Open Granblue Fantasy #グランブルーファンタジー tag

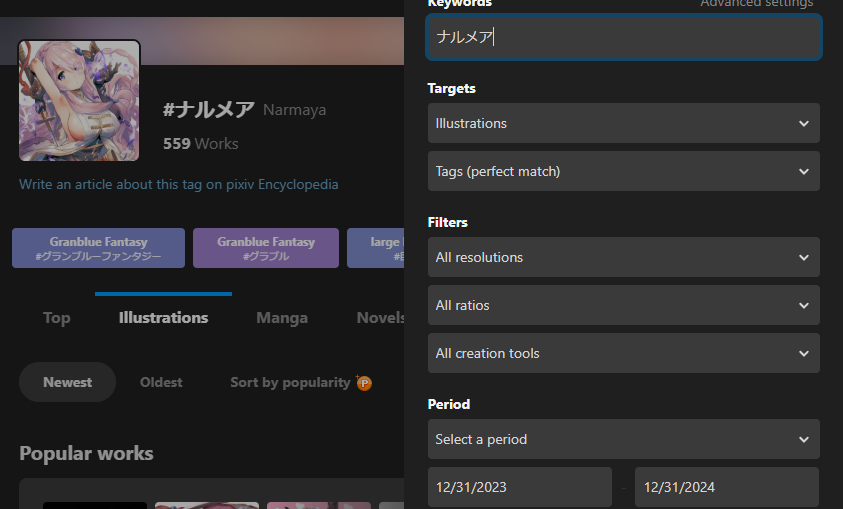coord(98,248)
